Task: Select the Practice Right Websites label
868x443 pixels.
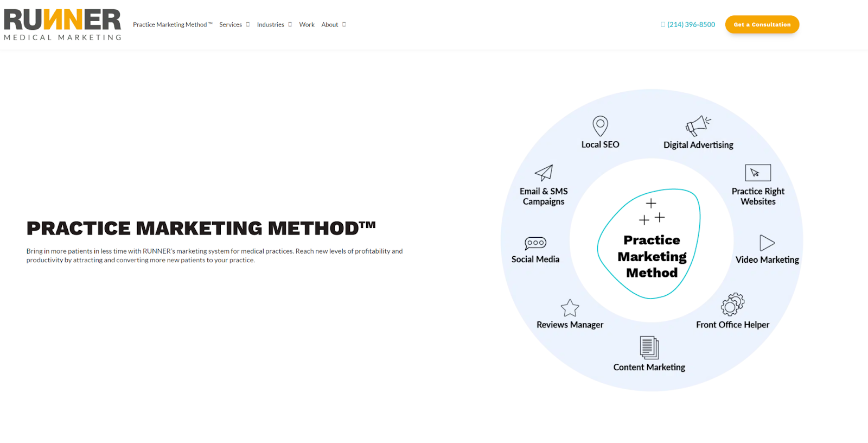Action: click(758, 196)
